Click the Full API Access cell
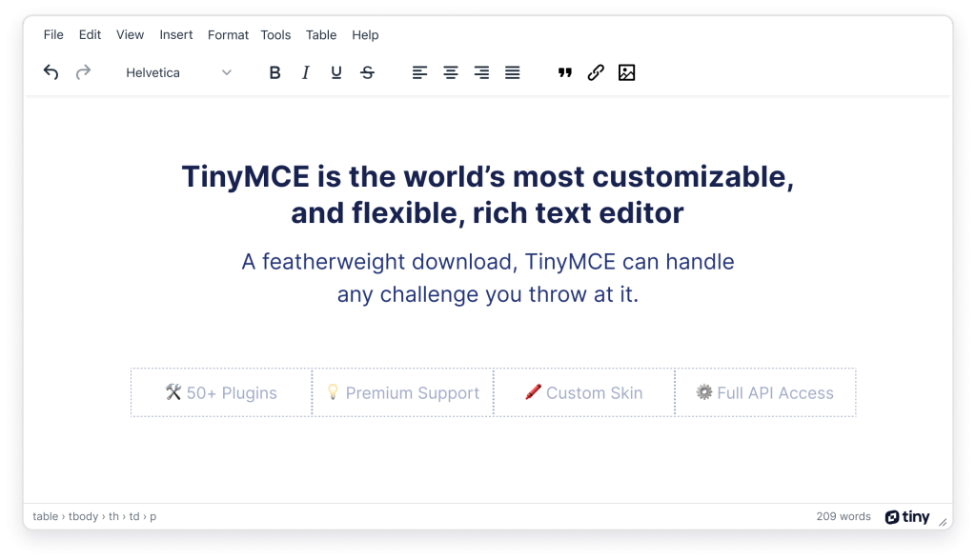The height and width of the screenshot is (560, 976). [x=765, y=392]
